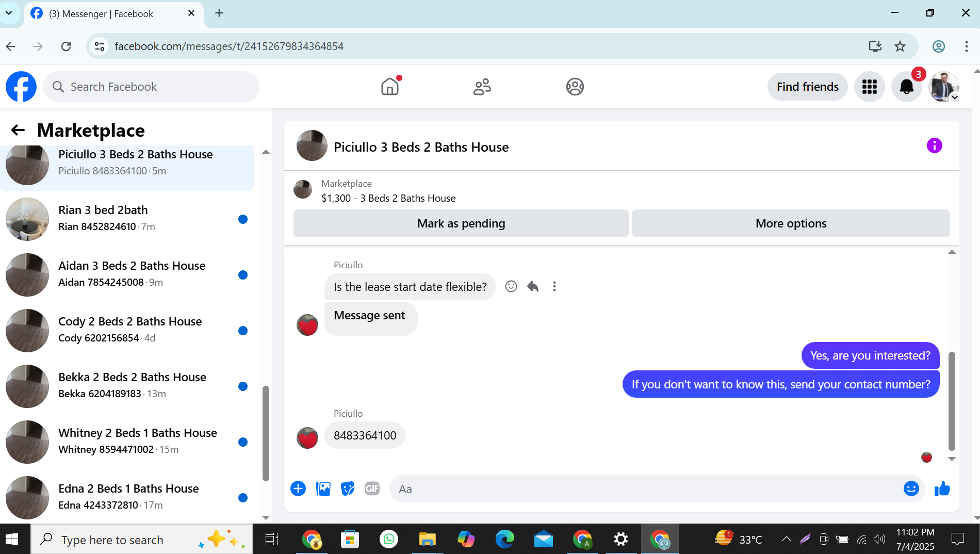Open Cody 2 Beds 2 Baths House chat
The width and height of the screenshot is (980, 554).
point(127,330)
